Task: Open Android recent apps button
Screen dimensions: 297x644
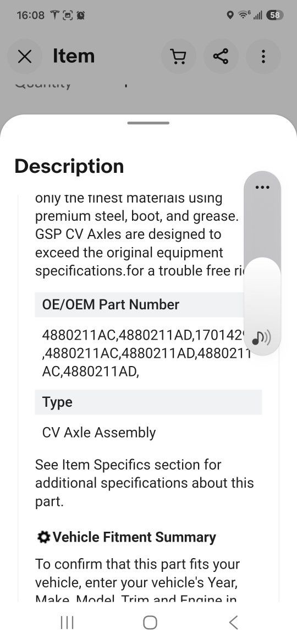Action: 67,622
